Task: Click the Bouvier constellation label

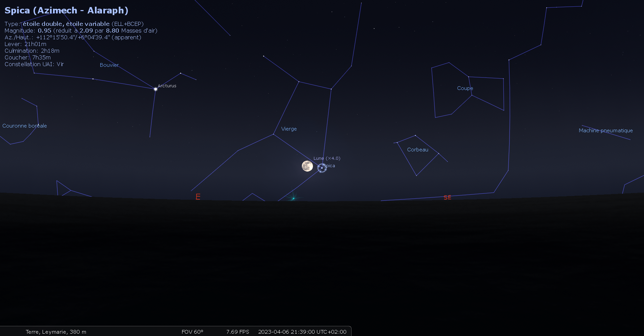Action: tap(109, 65)
